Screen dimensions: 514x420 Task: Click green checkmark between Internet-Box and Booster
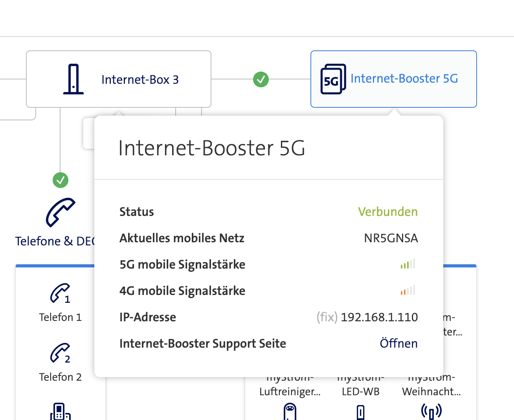(x=261, y=79)
